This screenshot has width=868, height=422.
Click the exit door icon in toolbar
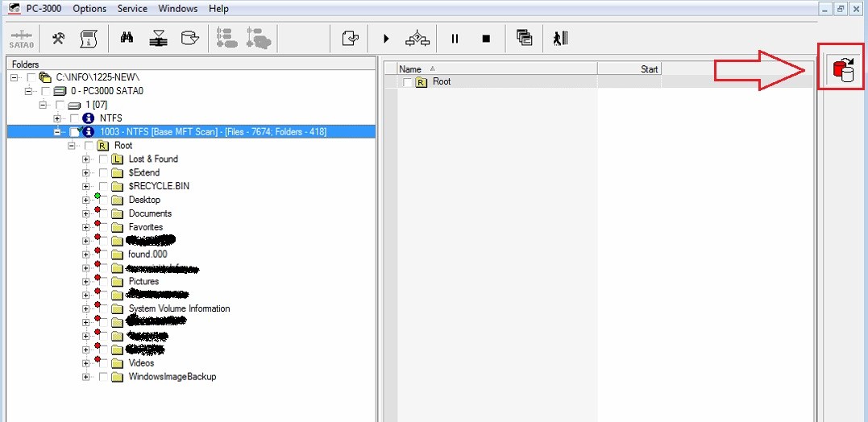coord(560,38)
